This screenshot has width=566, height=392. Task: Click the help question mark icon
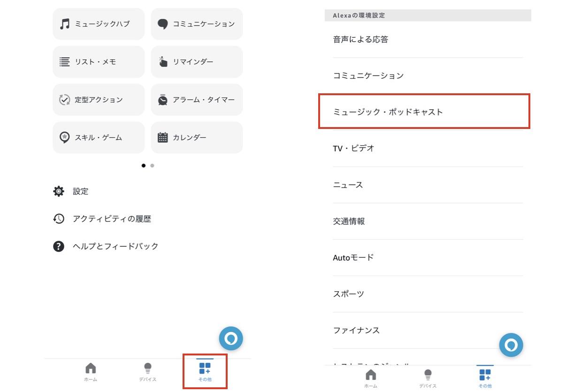pos(59,247)
